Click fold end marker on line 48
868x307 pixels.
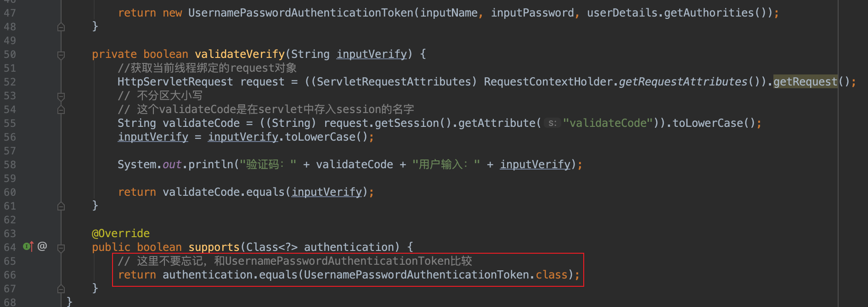tap(61, 28)
